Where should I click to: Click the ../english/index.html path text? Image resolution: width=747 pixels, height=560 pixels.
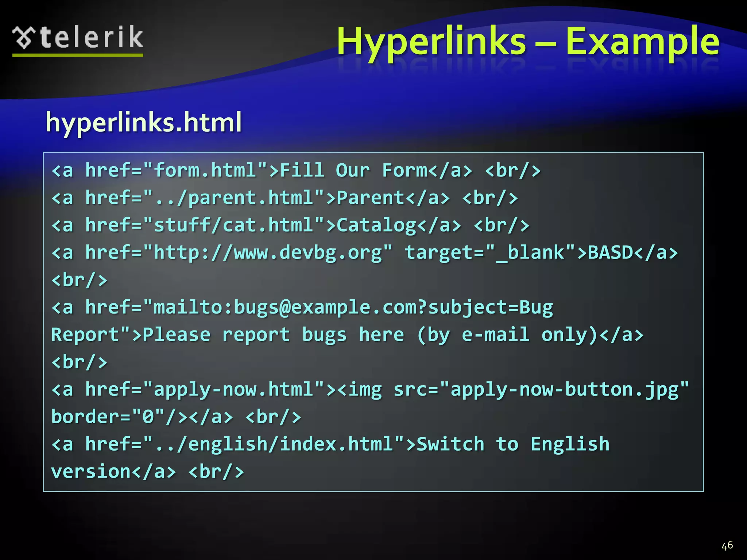273,444
